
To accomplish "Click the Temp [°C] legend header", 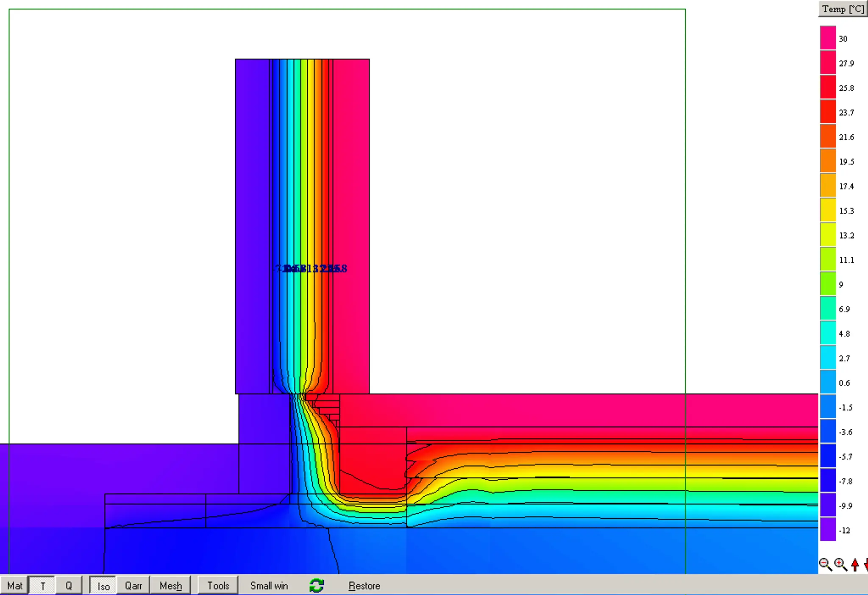I will pos(843,9).
